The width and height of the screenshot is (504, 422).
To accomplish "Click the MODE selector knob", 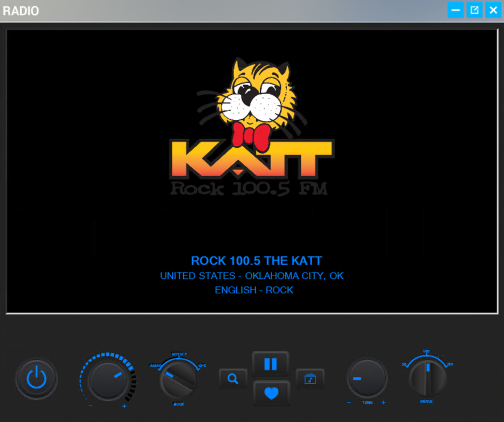I will pyautogui.click(x=178, y=380).
